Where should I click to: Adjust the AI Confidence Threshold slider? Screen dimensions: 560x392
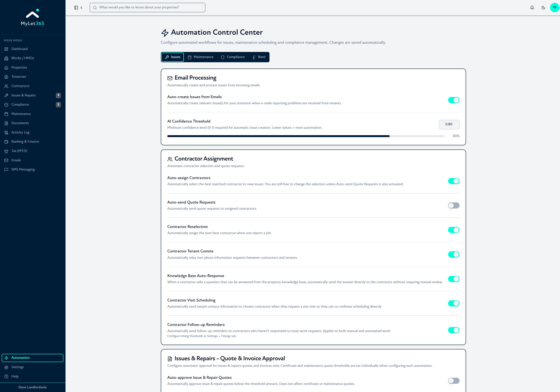(x=306, y=136)
